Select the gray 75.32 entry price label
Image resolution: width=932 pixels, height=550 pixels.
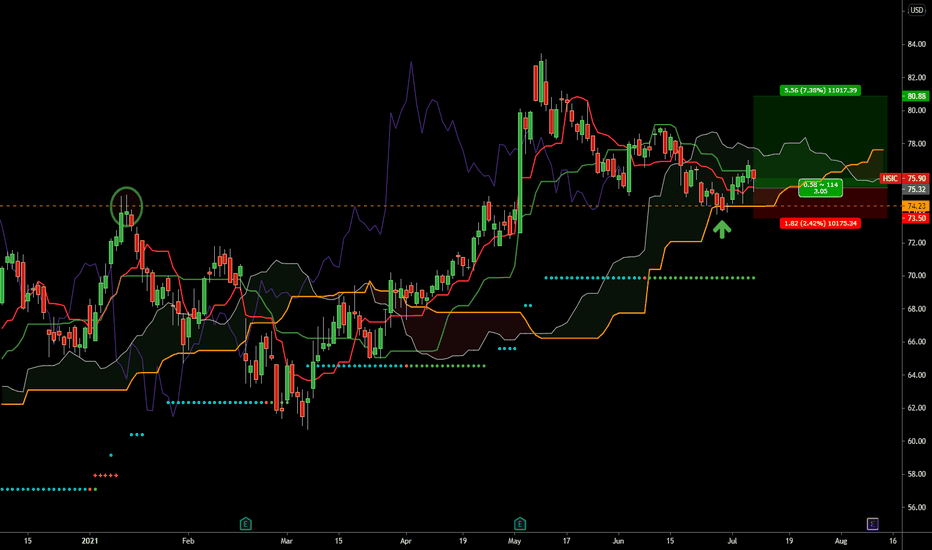point(915,189)
